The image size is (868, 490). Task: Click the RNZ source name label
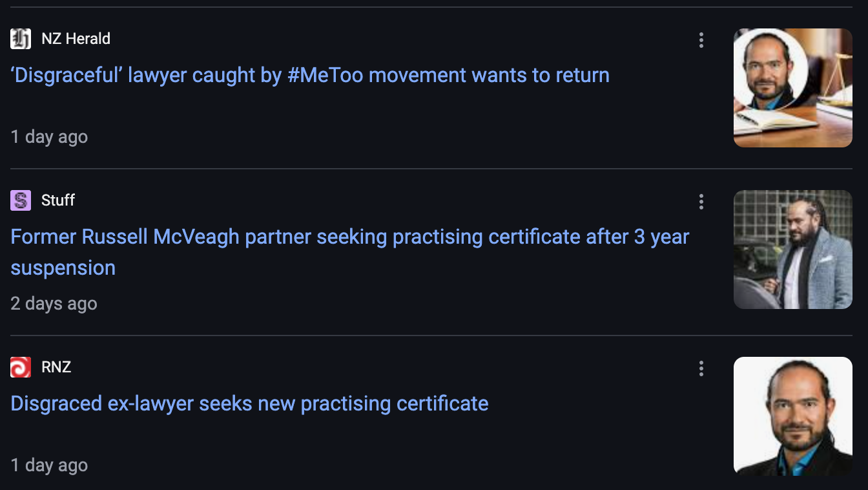56,367
